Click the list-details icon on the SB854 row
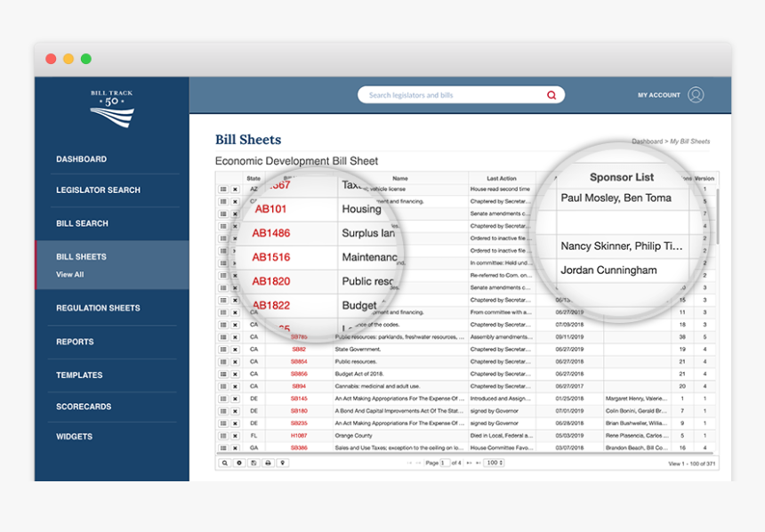The image size is (765, 532). tap(223, 362)
